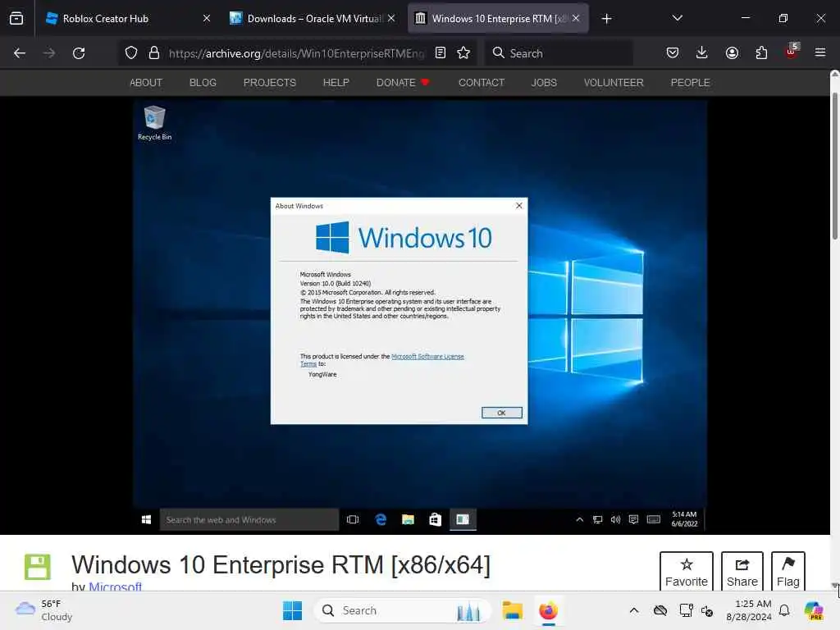This screenshot has width=840, height=630.
Task: Click archive.org URL address bar
Action: tap(296, 53)
